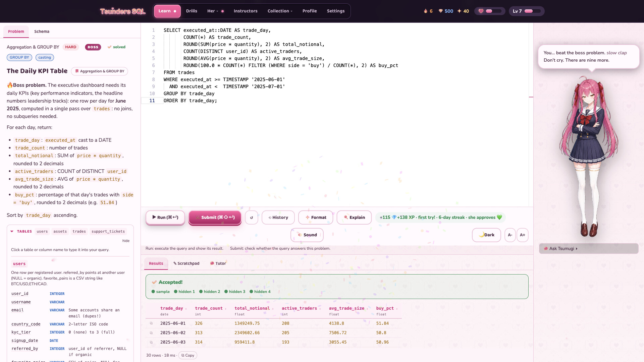Screen dimensions: 644x362
Task: Submit the query
Action: click(x=215, y=218)
